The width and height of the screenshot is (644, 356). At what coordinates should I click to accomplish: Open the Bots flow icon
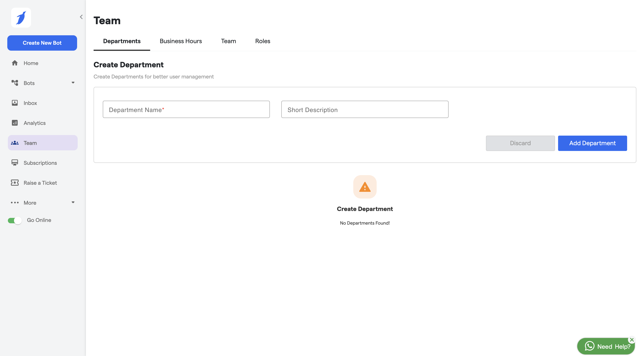(x=15, y=83)
